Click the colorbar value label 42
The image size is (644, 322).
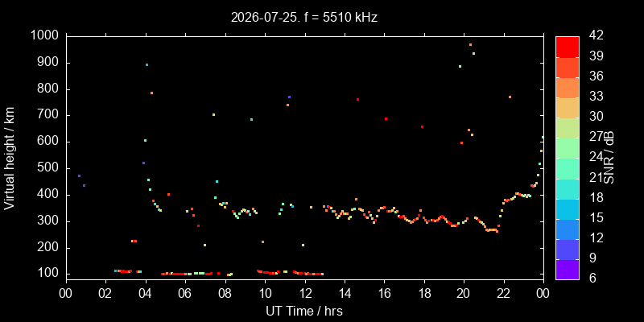(596, 35)
